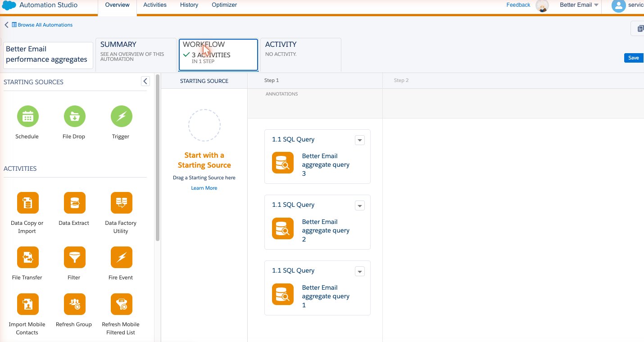This screenshot has height=342, width=644.
Task: Open dropdown for aggregate query 2 activity
Action: click(359, 206)
